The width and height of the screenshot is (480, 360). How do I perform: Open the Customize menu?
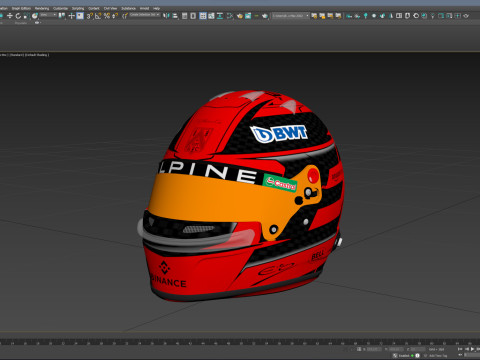(x=60, y=8)
